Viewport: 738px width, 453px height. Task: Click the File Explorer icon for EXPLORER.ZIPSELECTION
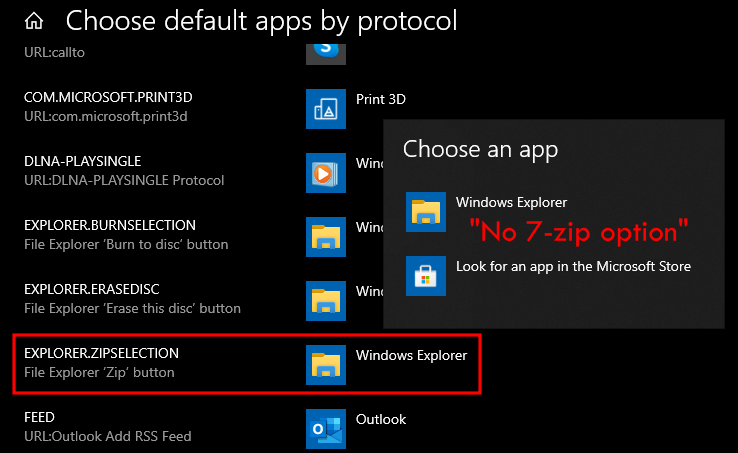(326, 365)
